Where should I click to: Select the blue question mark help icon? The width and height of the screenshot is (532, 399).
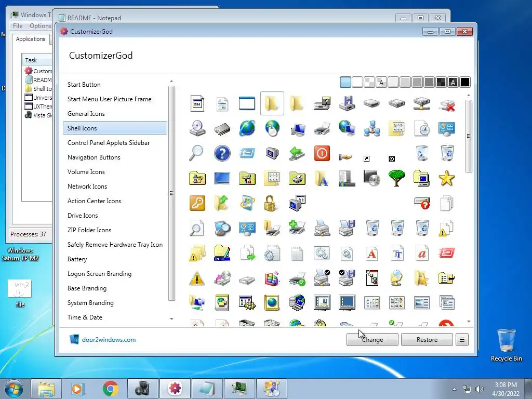(x=222, y=153)
